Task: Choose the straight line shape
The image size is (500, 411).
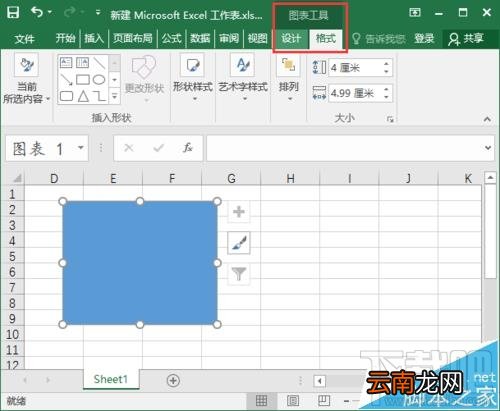Action: 99,62
